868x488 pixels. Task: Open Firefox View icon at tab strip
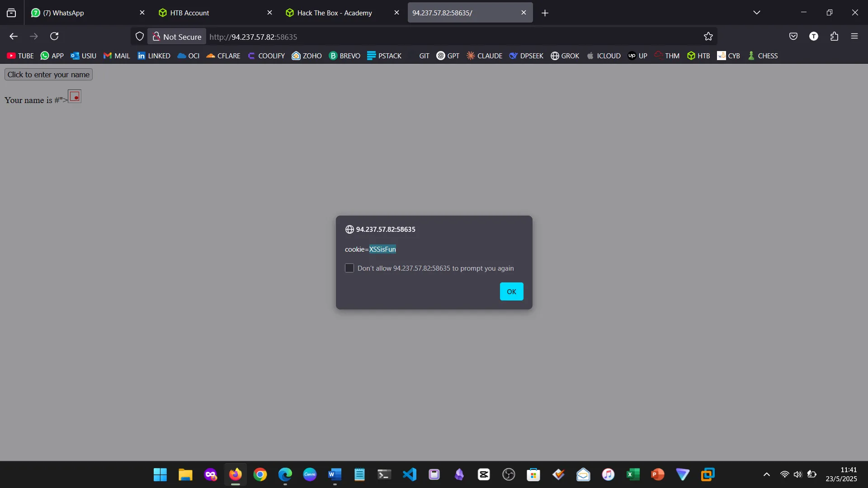pos(11,13)
